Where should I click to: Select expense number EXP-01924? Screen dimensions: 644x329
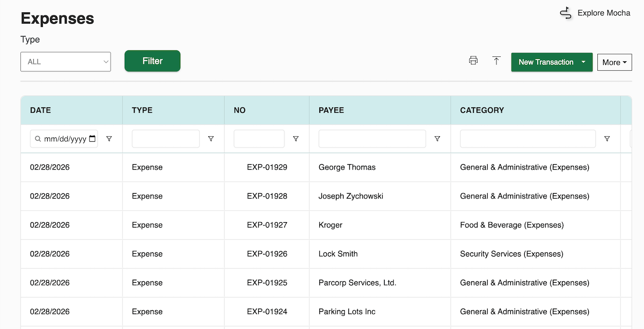coord(267,312)
